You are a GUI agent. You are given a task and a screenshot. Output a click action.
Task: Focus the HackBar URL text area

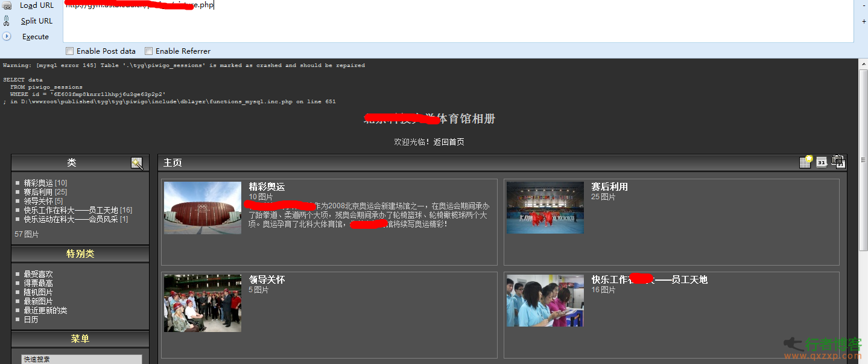coord(458,21)
